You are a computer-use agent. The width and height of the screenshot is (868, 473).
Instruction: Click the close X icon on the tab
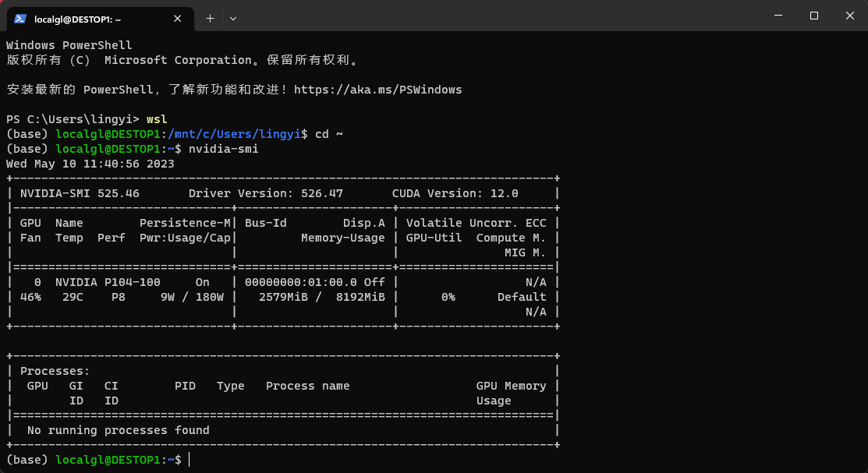tap(177, 19)
